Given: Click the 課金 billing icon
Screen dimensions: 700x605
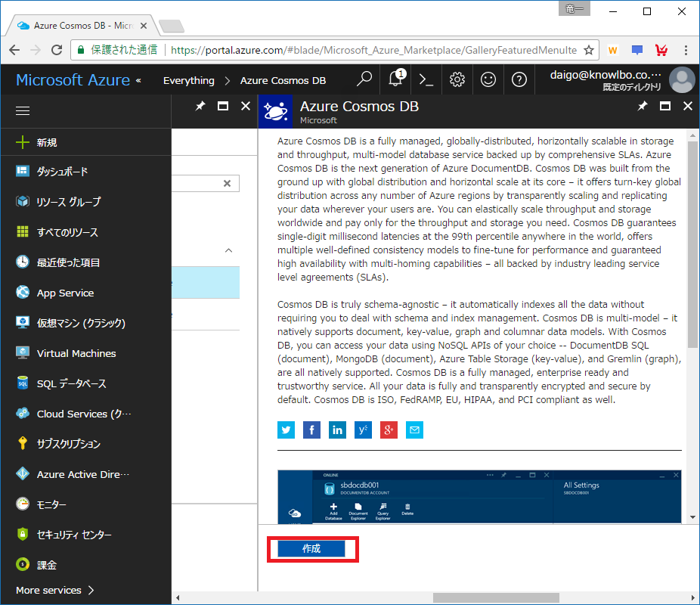Looking at the screenshot, I should [23, 564].
